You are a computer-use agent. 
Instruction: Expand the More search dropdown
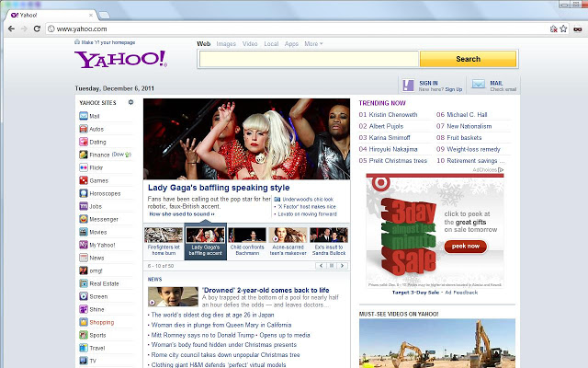[x=313, y=44]
